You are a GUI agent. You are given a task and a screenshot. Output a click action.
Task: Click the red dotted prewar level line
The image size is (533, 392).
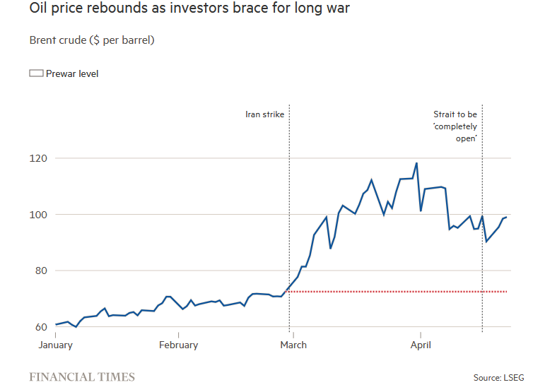(x=396, y=292)
